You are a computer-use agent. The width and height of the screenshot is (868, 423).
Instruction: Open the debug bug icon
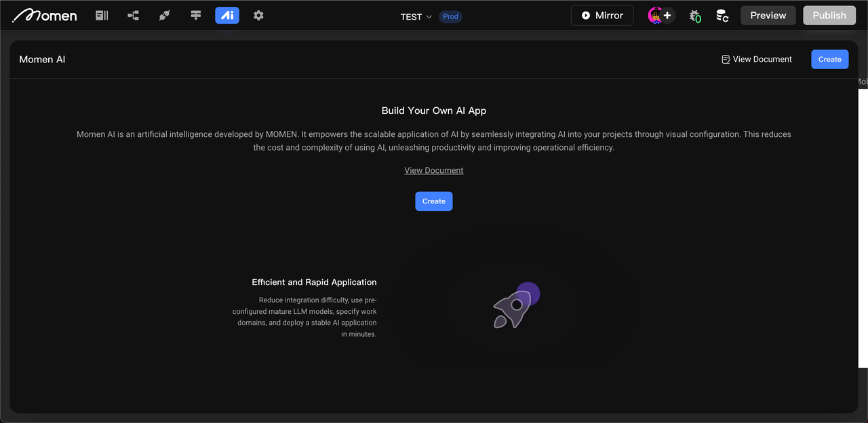pos(694,16)
